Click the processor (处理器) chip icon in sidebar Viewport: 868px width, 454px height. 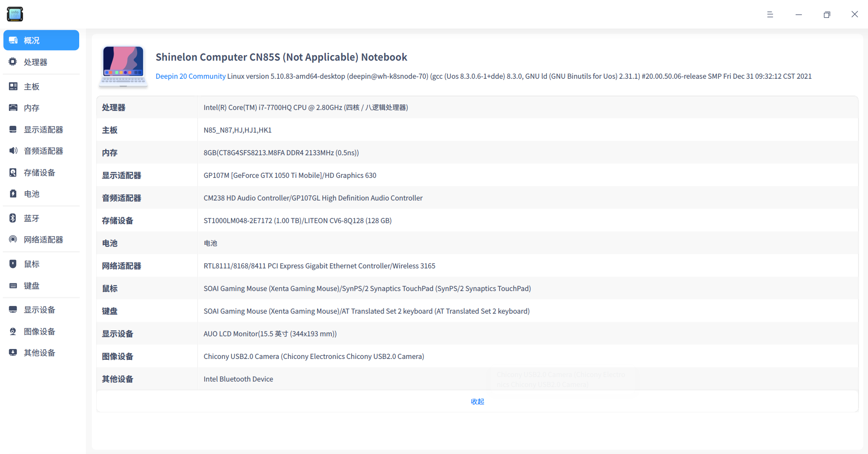[13, 62]
